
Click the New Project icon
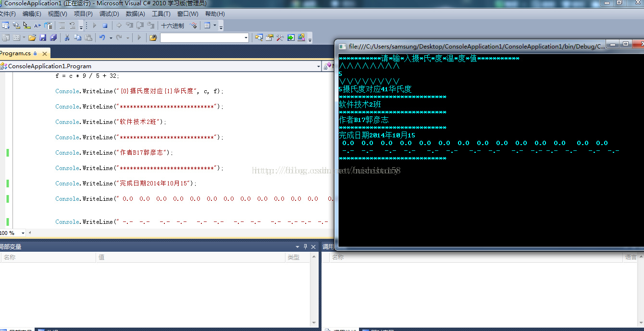click(5, 37)
